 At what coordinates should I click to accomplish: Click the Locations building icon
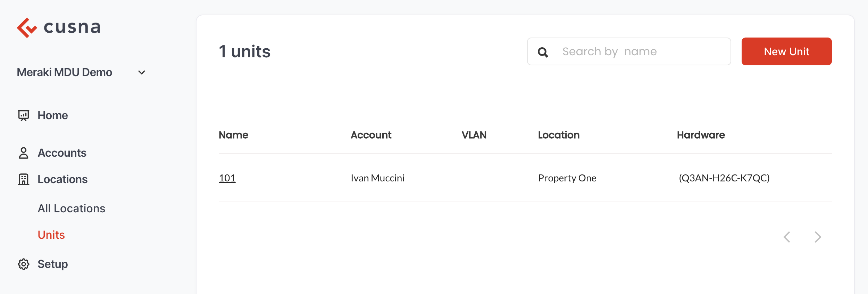pos(24,179)
